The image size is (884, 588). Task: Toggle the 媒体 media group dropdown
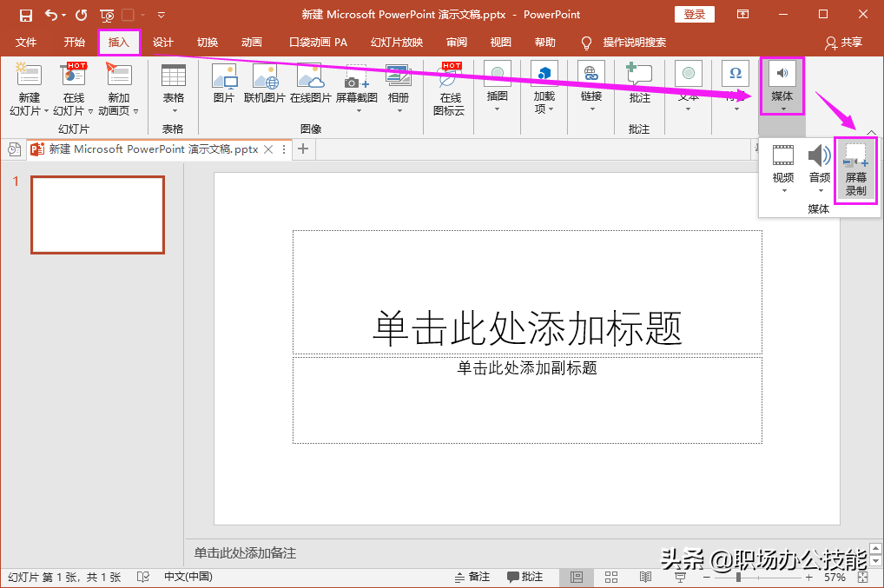[782, 86]
